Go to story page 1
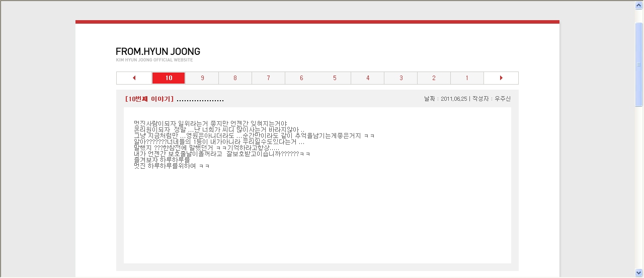 pyautogui.click(x=467, y=78)
